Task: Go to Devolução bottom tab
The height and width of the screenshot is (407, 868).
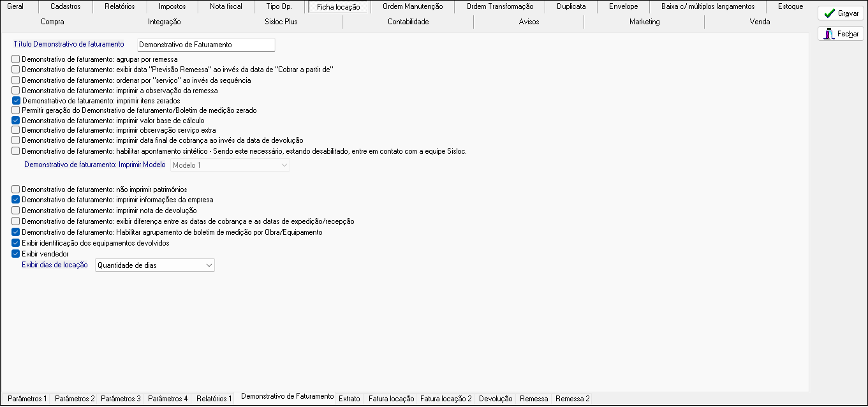Action: coord(496,399)
